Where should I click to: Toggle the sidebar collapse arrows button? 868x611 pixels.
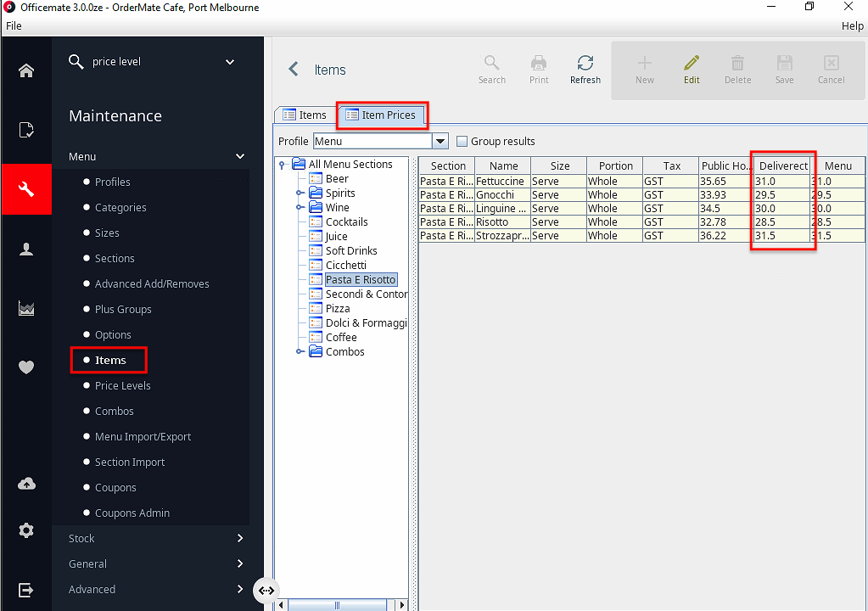pyautogui.click(x=266, y=590)
